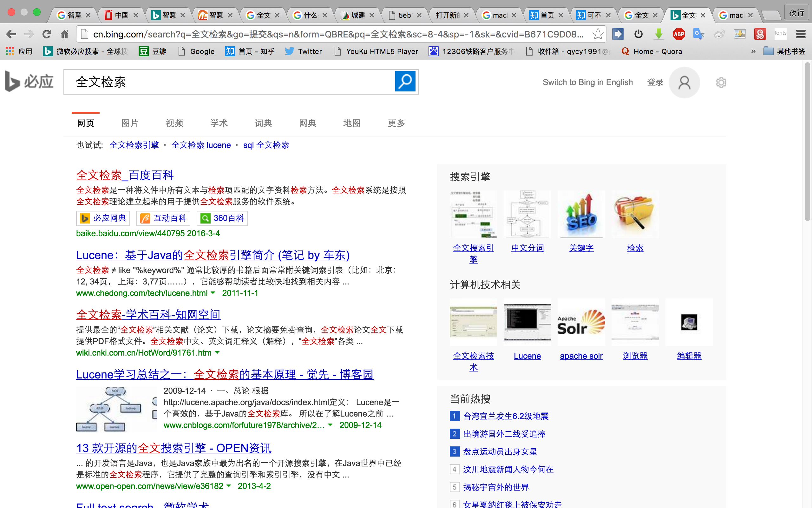Switch to the 视频 search tab

[x=174, y=123]
